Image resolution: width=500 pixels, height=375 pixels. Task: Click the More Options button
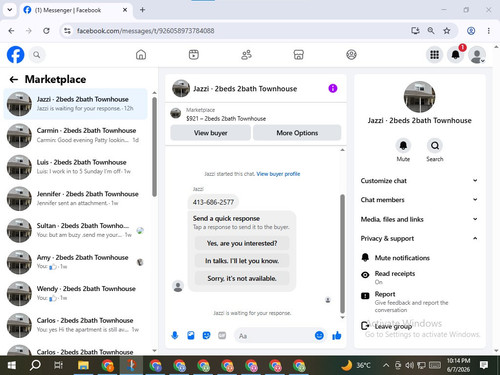click(x=297, y=133)
